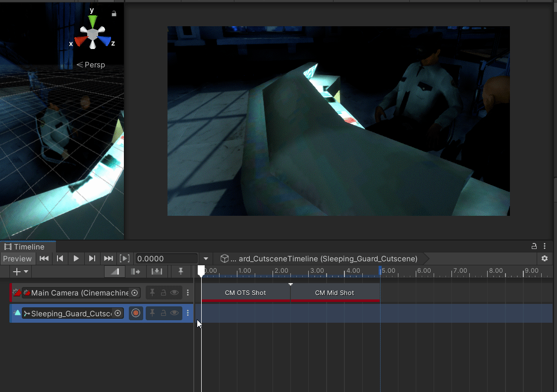This screenshot has width=557, height=392.
Task: Step to previous frame in Timeline
Action: pyautogui.click(x=60, y=259)
